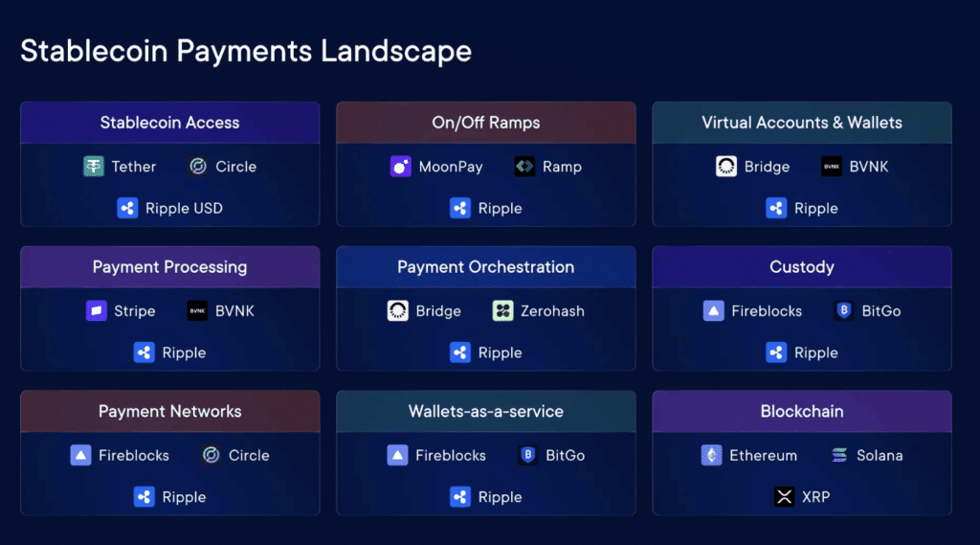Image resolution: width=980 pixels, height=545 pixels.
Task: Click Ripple icon in Wallets-as-a-service card
Action: point(460,497)
